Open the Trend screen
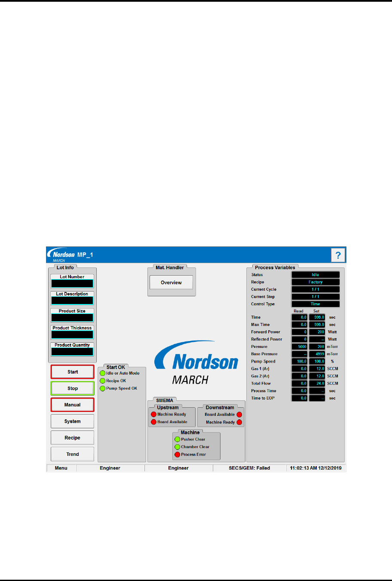The image size is (392, 581). coord(72,454)
